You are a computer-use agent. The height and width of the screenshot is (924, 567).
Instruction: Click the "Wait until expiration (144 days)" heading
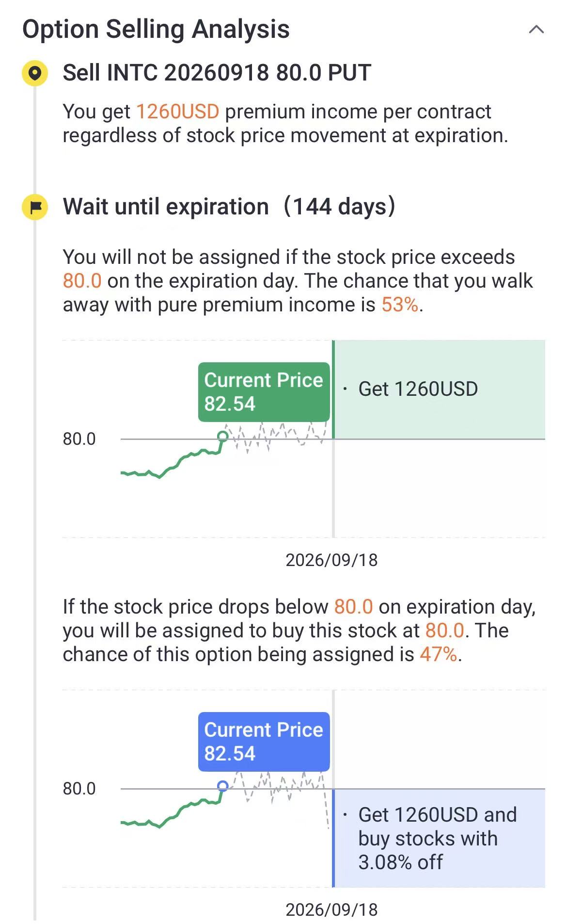[x=229, y=207]
